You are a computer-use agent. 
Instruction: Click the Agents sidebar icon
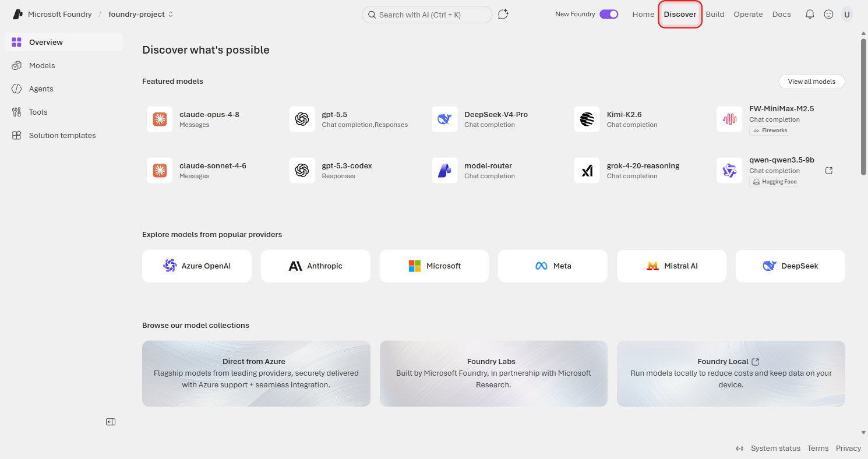tap(16, 89)
